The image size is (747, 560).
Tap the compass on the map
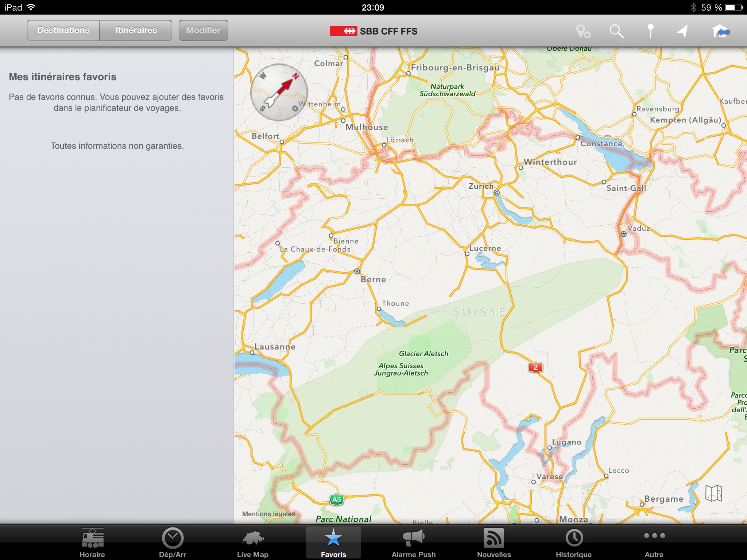coord(279,92)
